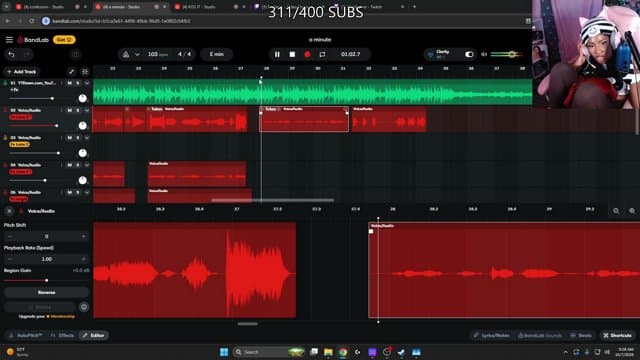Expand track 02 options chevron
Screen dimensions: 640x360
pos(87,110)
